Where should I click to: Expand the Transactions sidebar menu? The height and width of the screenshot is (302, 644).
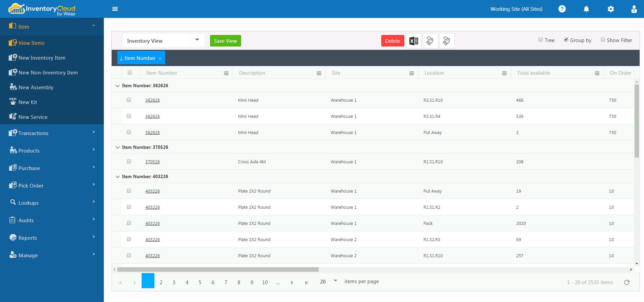coord(52,133)
